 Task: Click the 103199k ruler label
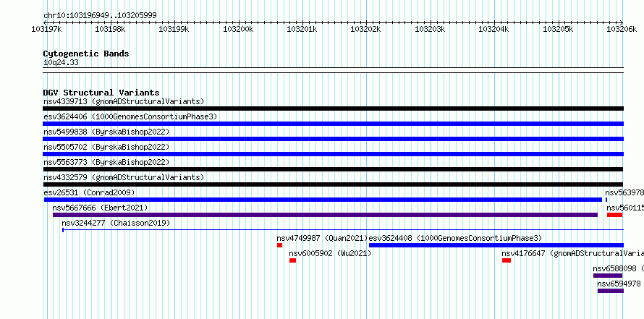[174, 29]
